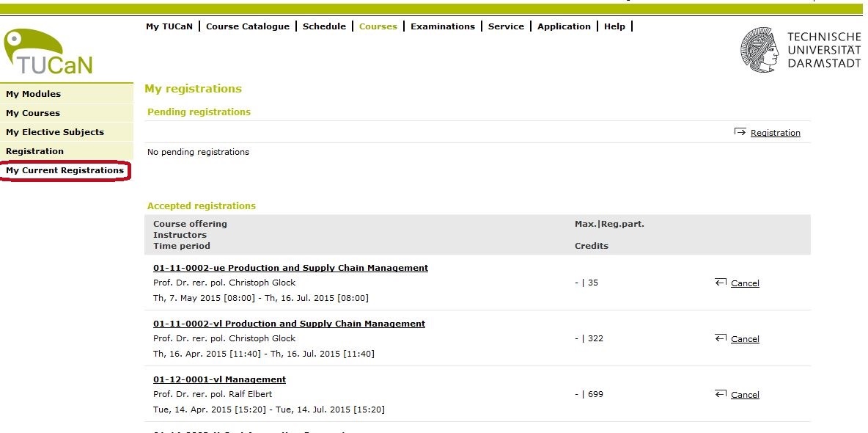Click the 'No pending registrations' text
Screen dimensions: 868x433
click(198, 152)
